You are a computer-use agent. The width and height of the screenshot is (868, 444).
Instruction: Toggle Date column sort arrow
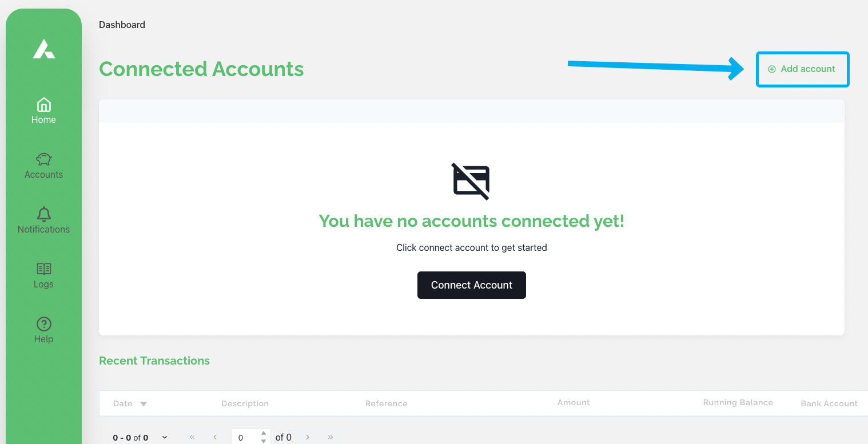(144, 404)
